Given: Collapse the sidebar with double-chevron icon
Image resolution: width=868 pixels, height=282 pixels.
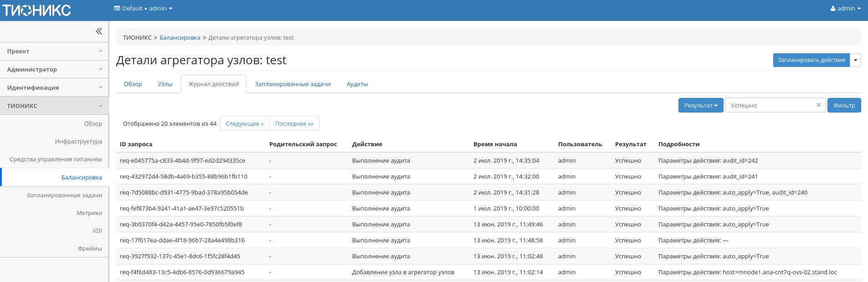Looking at the screenshot, I should tap(99, 31).
